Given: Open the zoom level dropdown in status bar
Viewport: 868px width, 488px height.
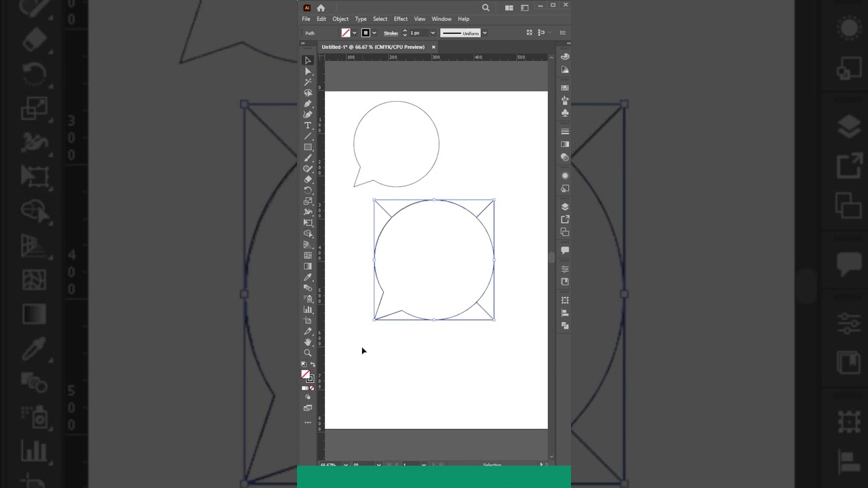Looking at the screenshot, I should (x=346, y=465).
